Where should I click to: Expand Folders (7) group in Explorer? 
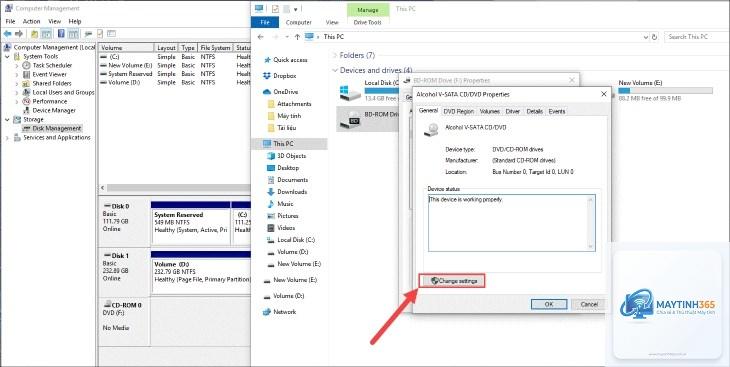coord(335,55)
